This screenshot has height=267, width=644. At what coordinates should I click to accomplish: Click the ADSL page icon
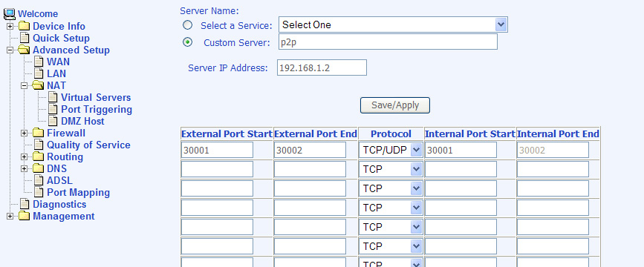coord(39,181)
